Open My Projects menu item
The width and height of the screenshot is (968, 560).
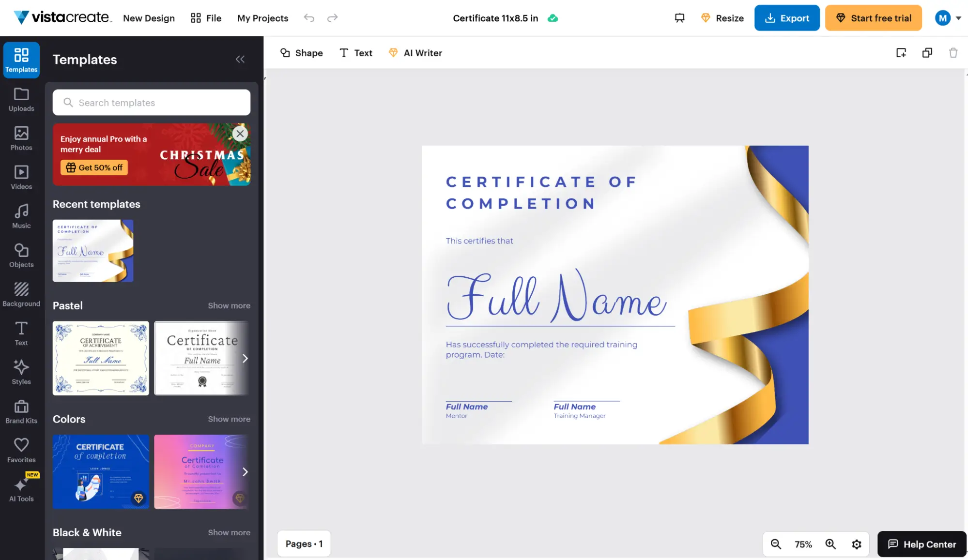[262, 18]
